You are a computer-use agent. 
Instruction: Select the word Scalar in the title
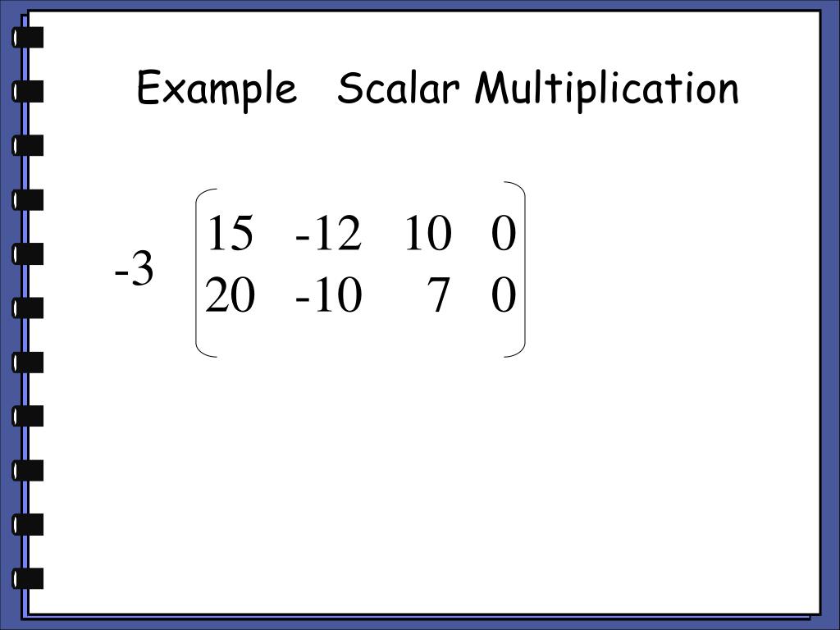pyautogui.click(x=398, y=87)
